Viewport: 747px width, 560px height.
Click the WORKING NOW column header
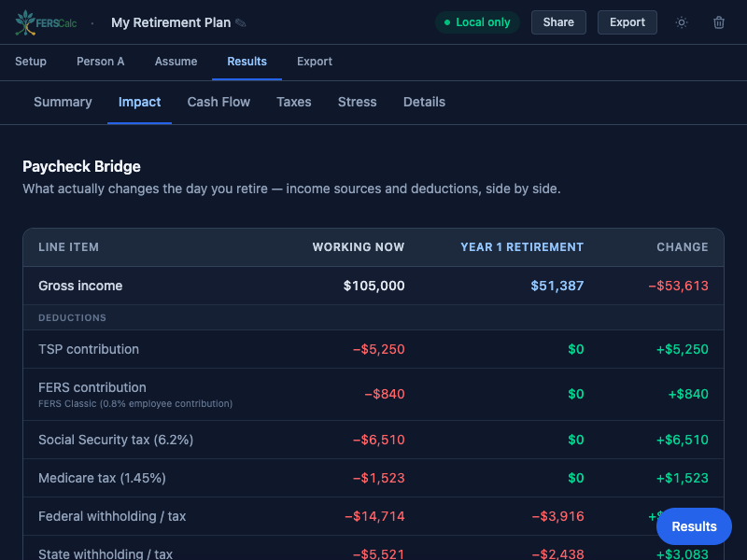click(x=359, y=247)
